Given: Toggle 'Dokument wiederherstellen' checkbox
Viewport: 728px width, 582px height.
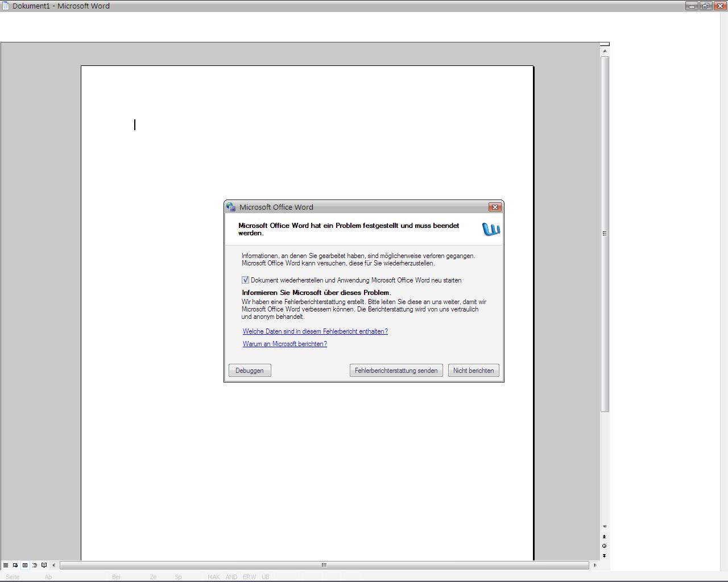Looking at the screenshot, I should tap(245, 280).
